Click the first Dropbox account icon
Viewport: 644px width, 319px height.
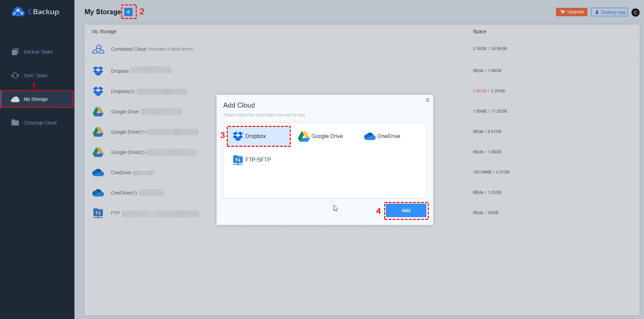[x=98, y=71]
